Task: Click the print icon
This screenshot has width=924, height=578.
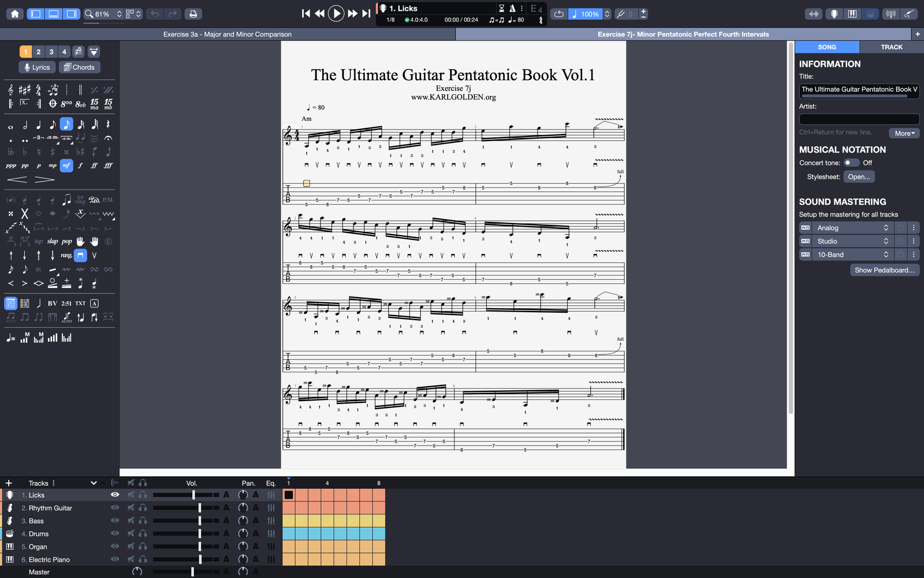Action: tap(193, 14)
